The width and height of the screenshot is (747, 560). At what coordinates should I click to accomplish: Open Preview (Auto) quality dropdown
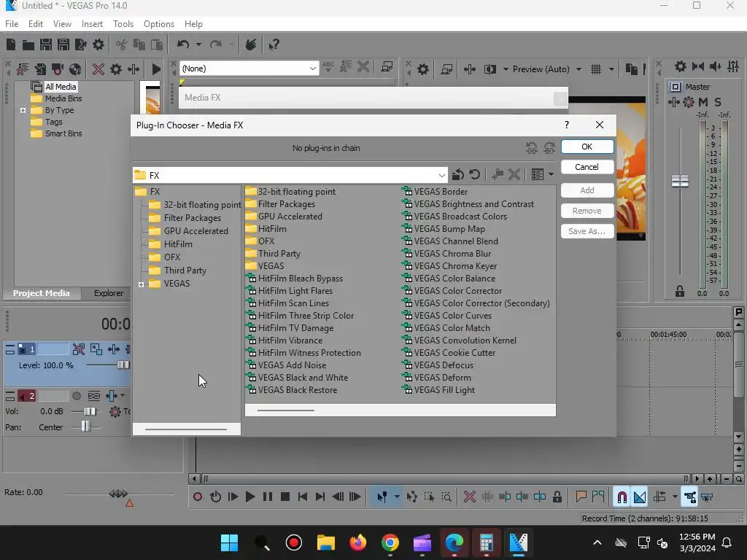click(578, 69)
